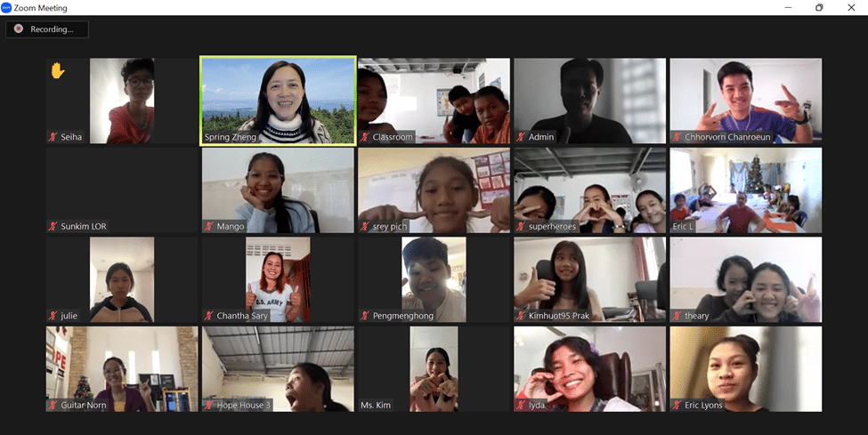Click muted mic icon beside Kimhuot95 Prak

click(521, 316)
